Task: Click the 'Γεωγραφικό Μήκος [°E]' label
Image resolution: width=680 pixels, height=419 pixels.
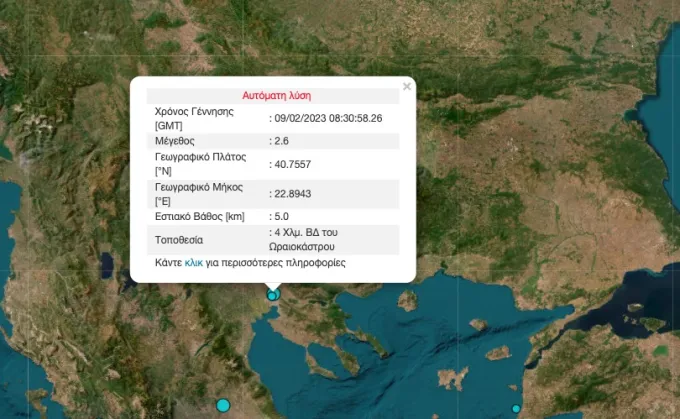Action: [x=199, y=194]
